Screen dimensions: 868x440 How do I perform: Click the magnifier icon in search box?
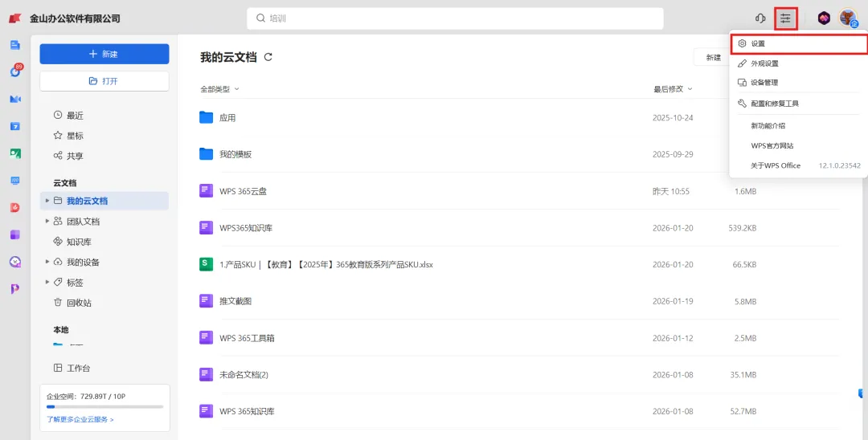[x=260, y=18]
